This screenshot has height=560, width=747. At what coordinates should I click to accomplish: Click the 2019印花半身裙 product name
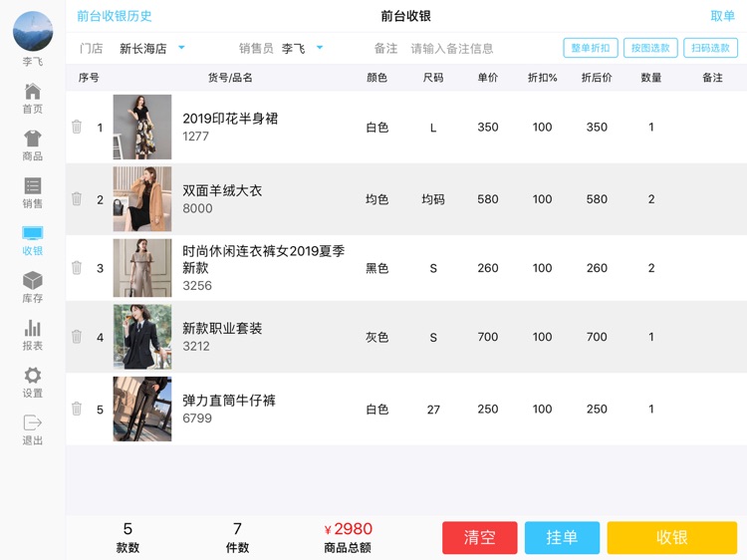tap(230, 119)
